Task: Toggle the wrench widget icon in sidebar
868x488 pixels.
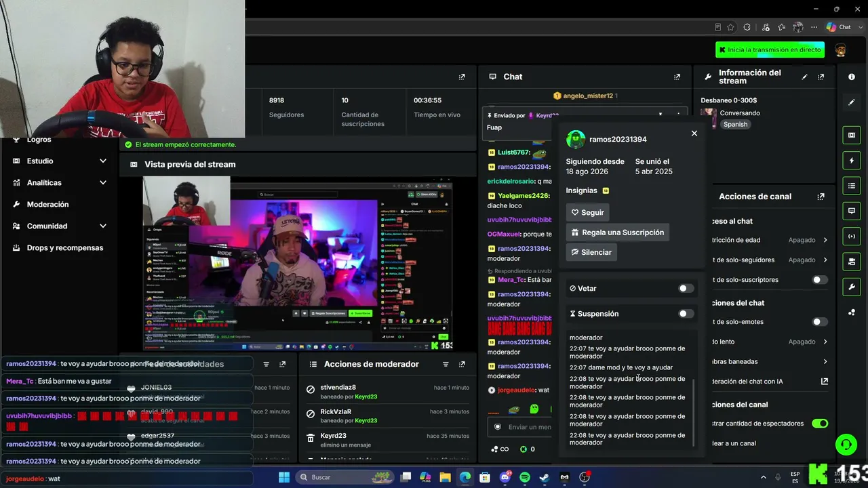Action: click(x=852, y=287)
